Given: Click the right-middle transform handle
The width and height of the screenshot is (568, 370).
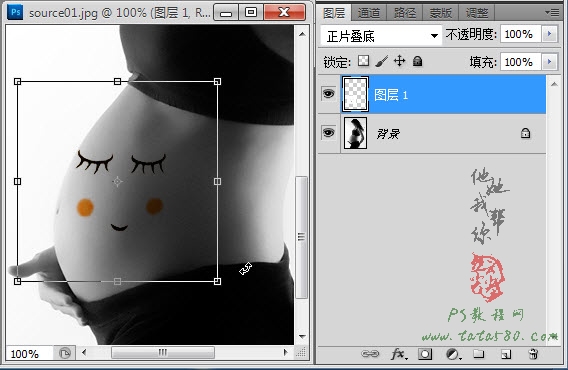Looking at the screenshot, I should pos(217,181).
